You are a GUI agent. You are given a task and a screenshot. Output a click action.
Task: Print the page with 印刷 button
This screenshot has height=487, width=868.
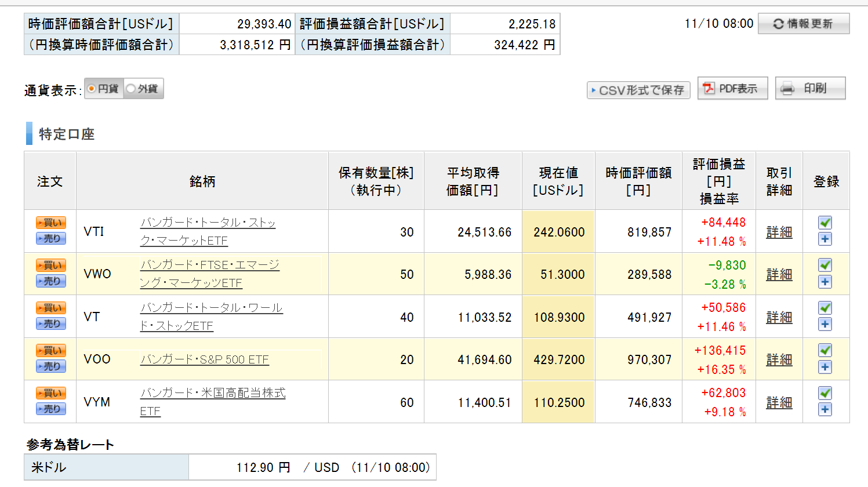coord(810,89)
